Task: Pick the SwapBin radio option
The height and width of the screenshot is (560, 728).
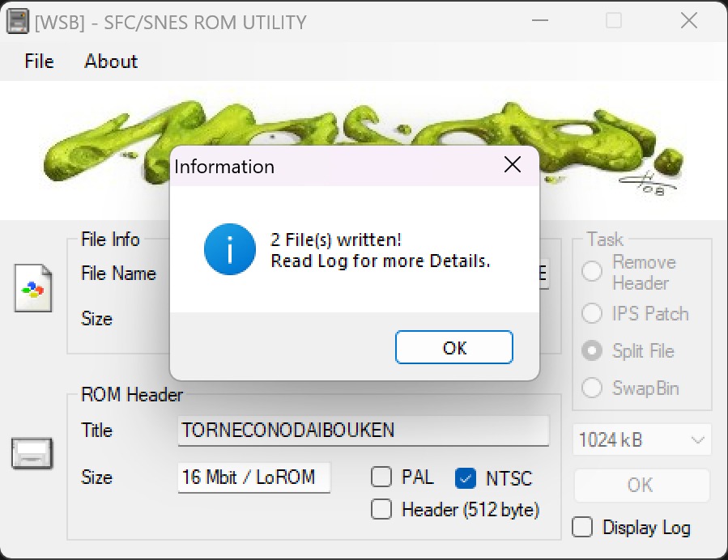Action: (x=592, y=388)
